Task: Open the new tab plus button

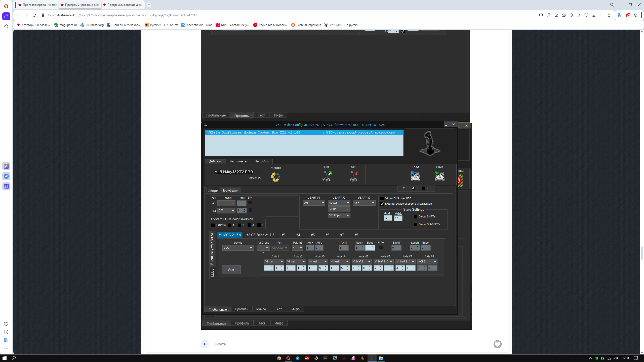Action: [x=149, y=5]
